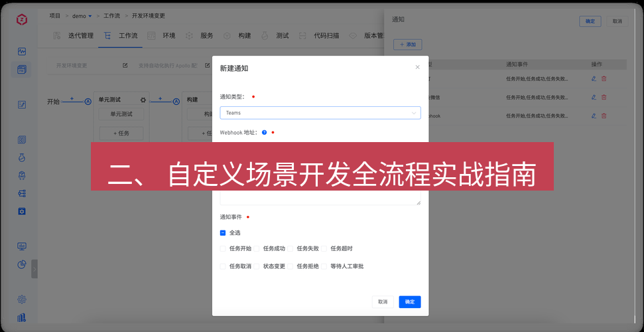Delete the top notification row with trash icon
The height and width of the screenshot is (332, 644).
point(604,78)
